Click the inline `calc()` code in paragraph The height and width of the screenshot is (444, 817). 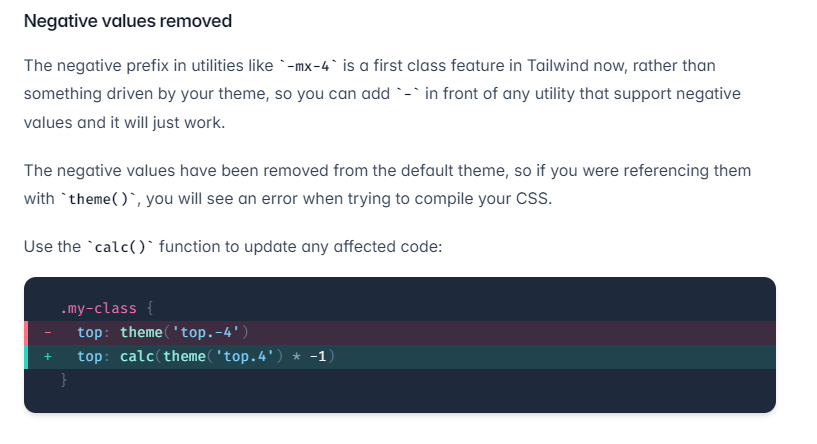click(x=120, y=247)
